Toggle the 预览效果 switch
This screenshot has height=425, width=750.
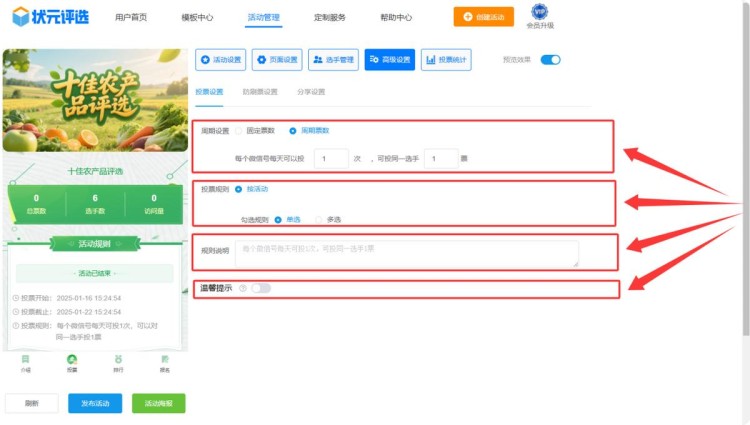(x=550, y=60)
